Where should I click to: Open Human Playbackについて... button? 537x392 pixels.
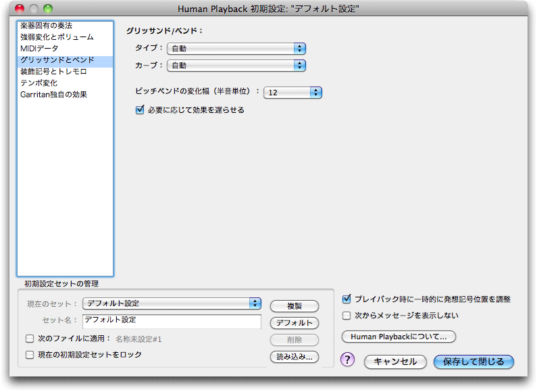coord(399,337)
